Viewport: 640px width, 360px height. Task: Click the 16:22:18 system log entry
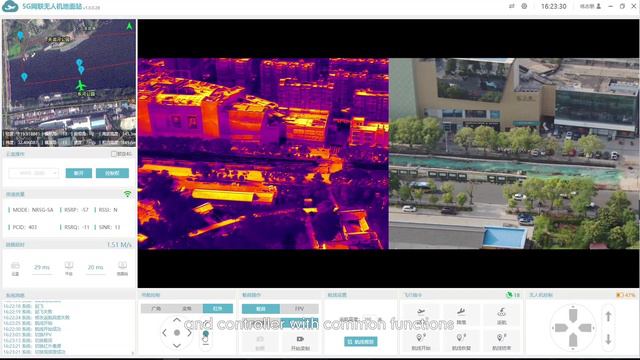pos(23,306)
